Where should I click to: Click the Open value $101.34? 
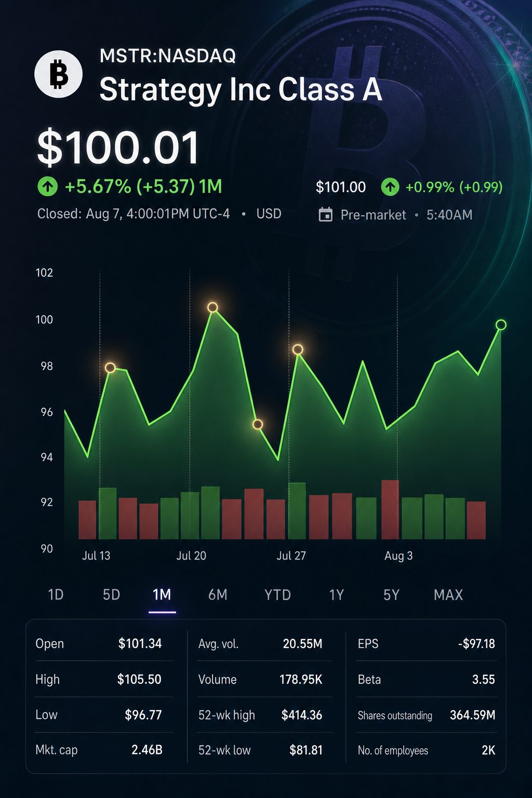click(x=140, y=644)
